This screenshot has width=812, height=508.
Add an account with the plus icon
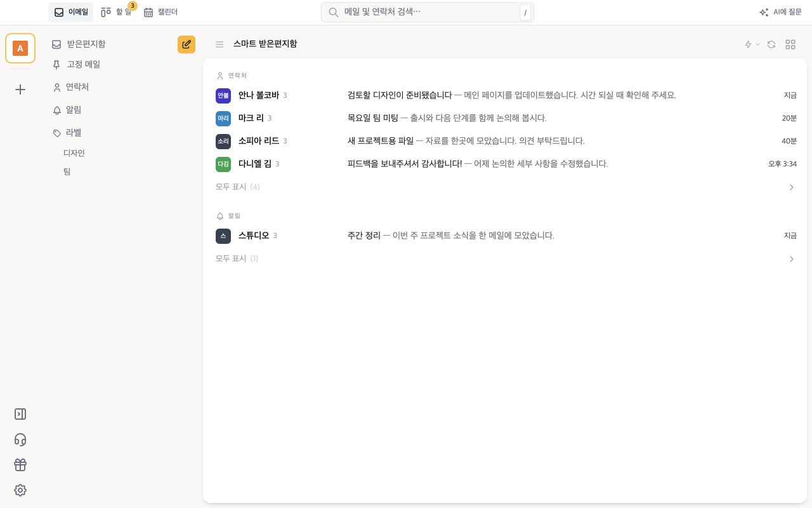(20, 90)
